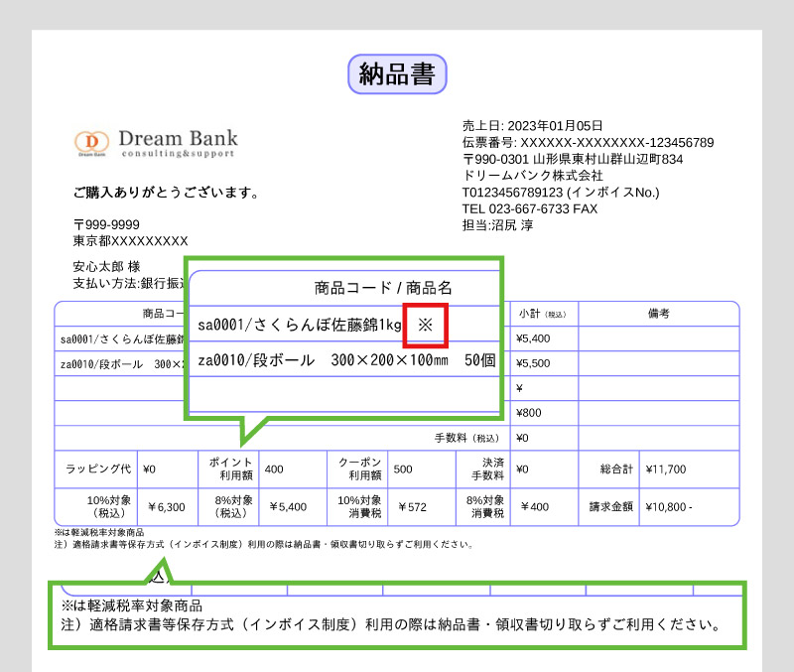794x672 pixels.
Task: Click the ポイント利用額 400 value
Action: point(274,470)
